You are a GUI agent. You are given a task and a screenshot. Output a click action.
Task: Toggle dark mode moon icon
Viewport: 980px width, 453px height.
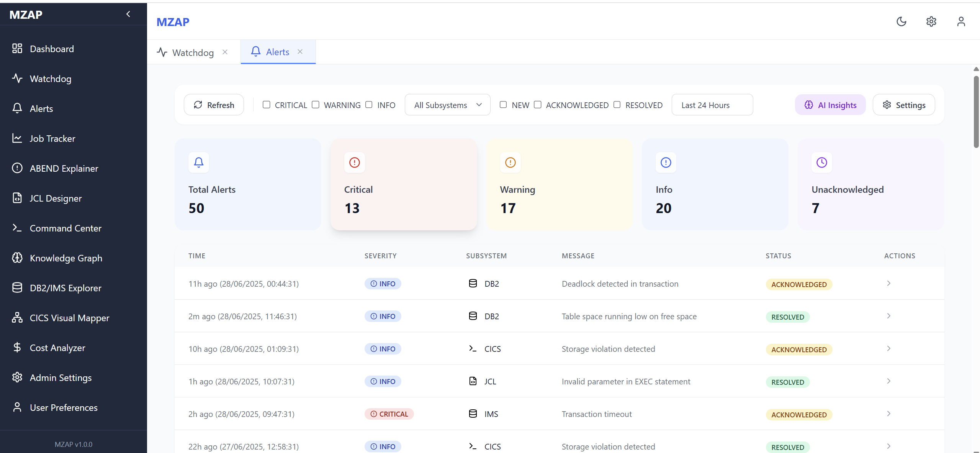[x=901, y=21]
